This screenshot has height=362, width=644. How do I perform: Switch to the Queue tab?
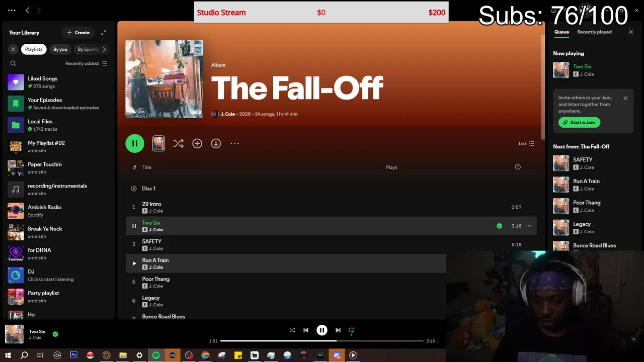coord(561,32)
